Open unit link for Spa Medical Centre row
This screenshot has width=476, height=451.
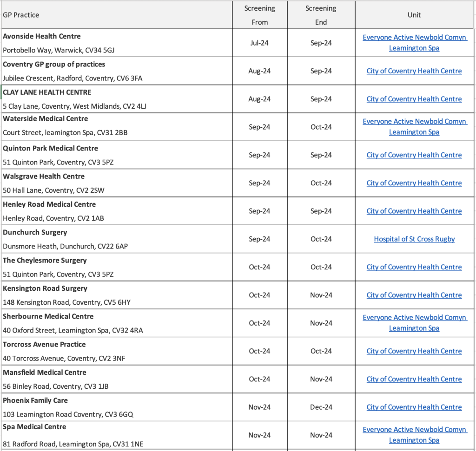click(x=414, y=435)
